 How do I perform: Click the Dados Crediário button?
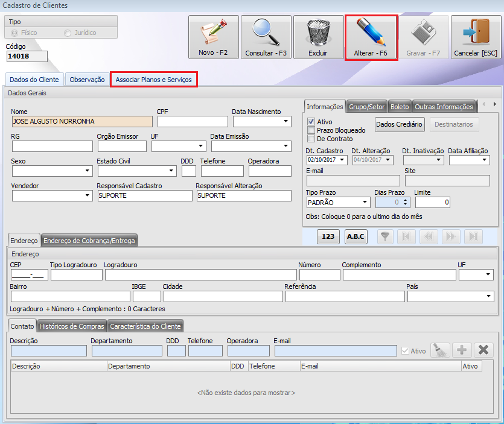pos(399,125)
